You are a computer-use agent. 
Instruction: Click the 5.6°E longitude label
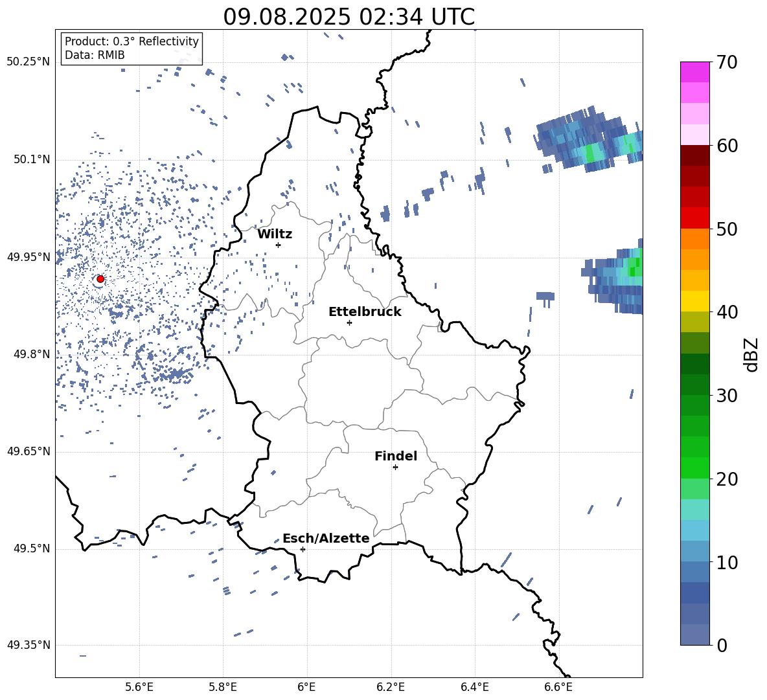coord(139,687)
